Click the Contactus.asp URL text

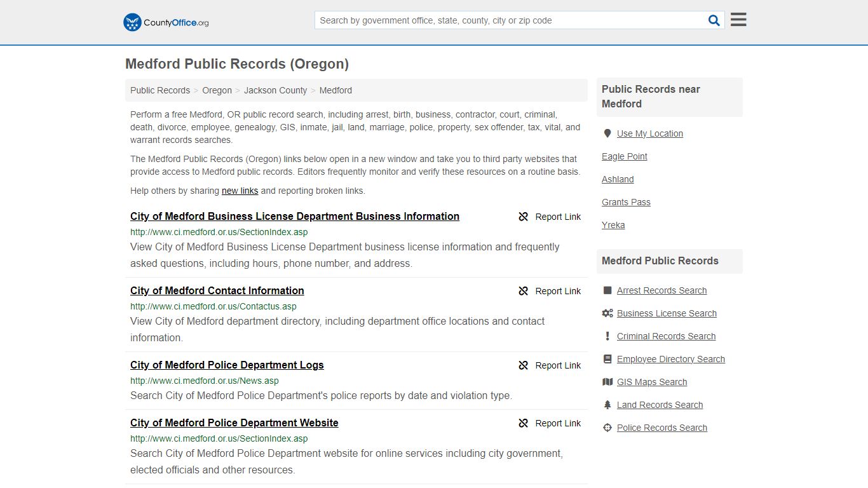click(214, 306)
